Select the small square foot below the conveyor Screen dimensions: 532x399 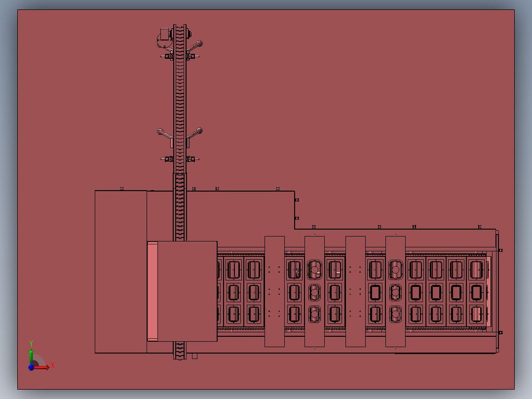(194, 356)
